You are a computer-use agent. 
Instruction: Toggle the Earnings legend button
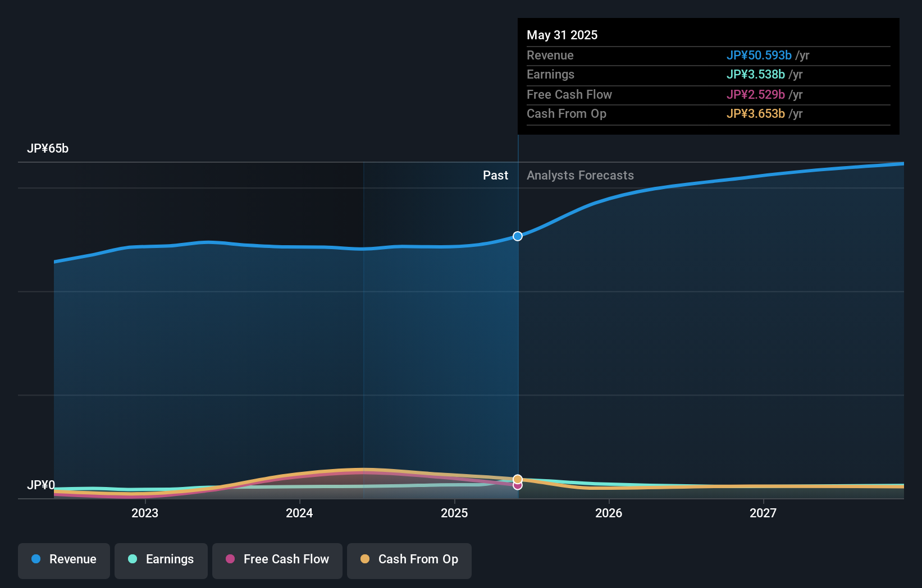click(x=161, y=561)
